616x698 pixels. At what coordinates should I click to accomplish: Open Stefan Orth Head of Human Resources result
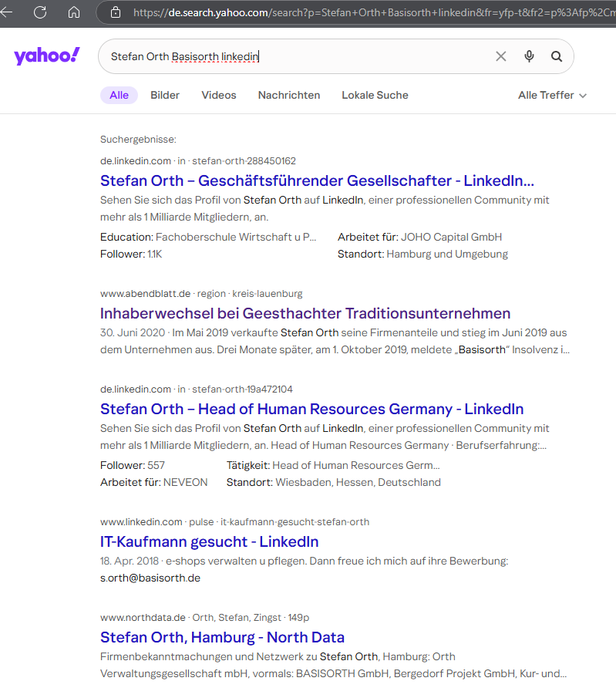[x=311, y=409]
